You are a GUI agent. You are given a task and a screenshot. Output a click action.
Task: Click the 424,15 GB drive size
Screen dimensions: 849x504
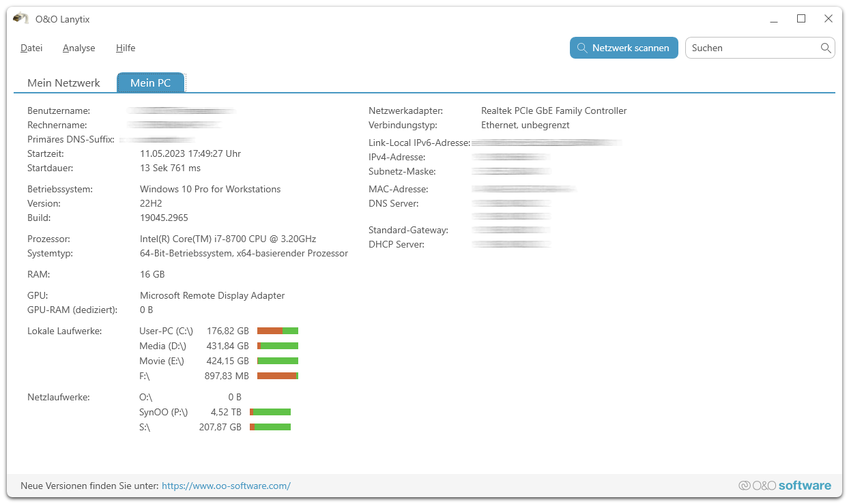click(x=228, y=361)
